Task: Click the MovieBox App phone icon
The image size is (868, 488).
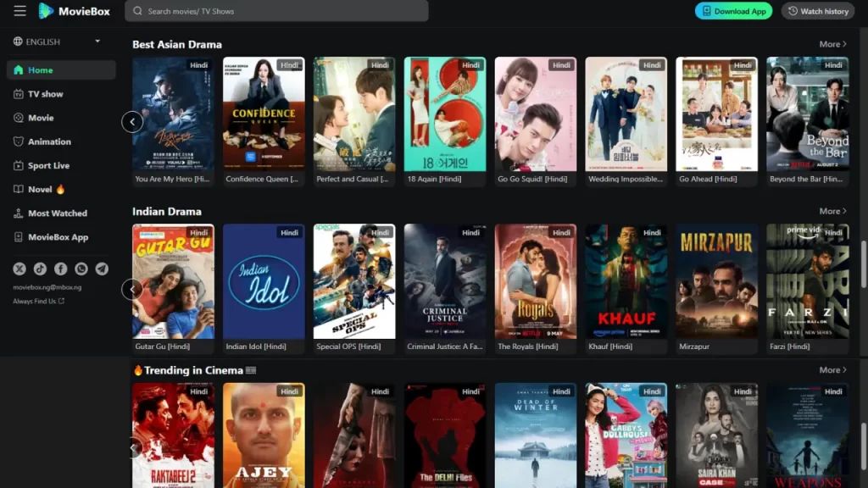Action: tap(19, 237)
